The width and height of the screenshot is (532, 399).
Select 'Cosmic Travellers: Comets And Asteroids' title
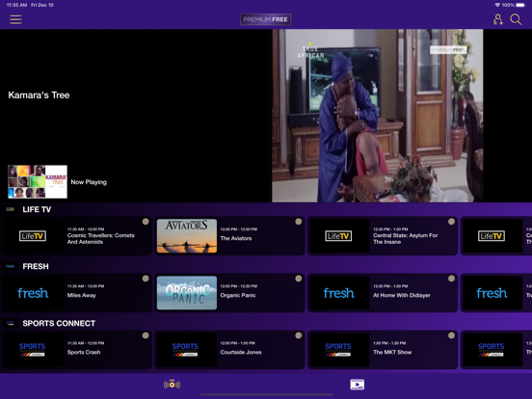pos(101,238)
